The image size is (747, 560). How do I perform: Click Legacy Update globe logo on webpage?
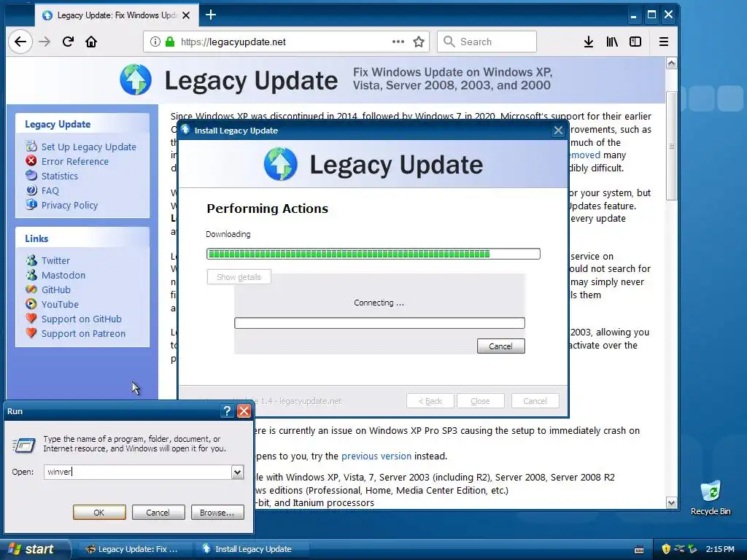(x=136, y=79)
